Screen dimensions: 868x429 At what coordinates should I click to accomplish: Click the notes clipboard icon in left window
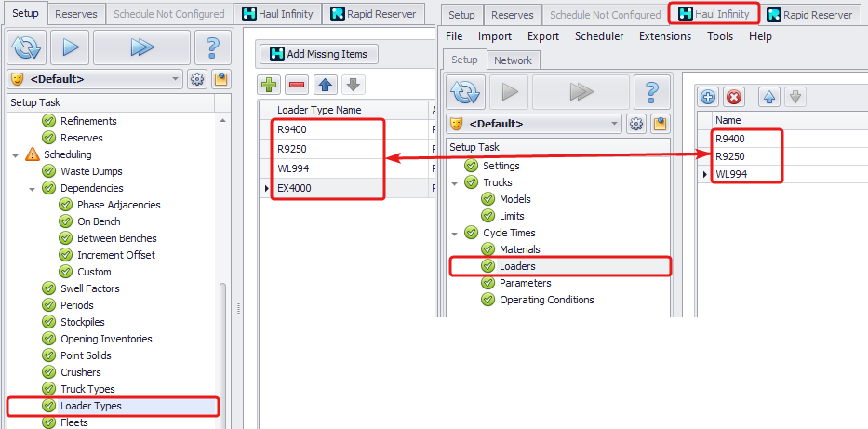[x=220, y=79]
